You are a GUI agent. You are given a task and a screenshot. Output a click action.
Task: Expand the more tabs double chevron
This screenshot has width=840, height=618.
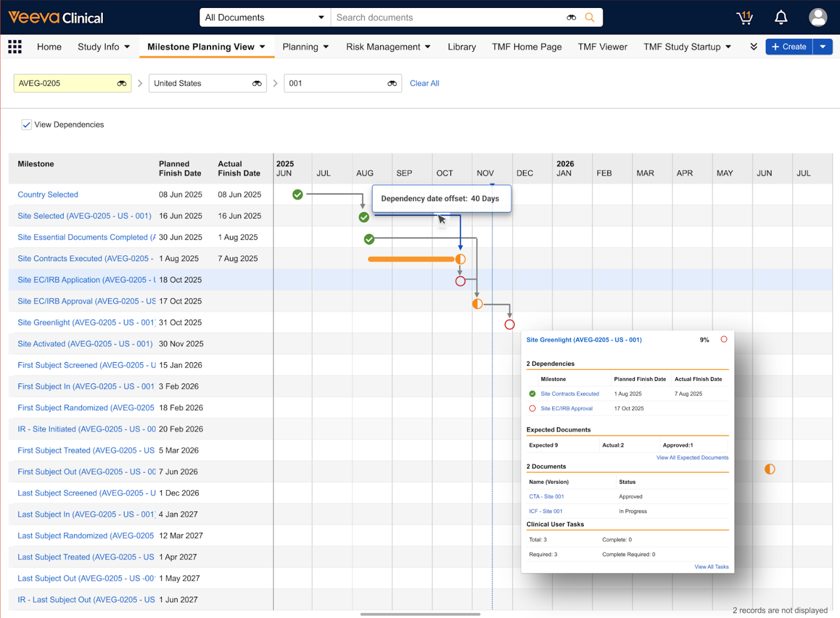click(754, 47)
